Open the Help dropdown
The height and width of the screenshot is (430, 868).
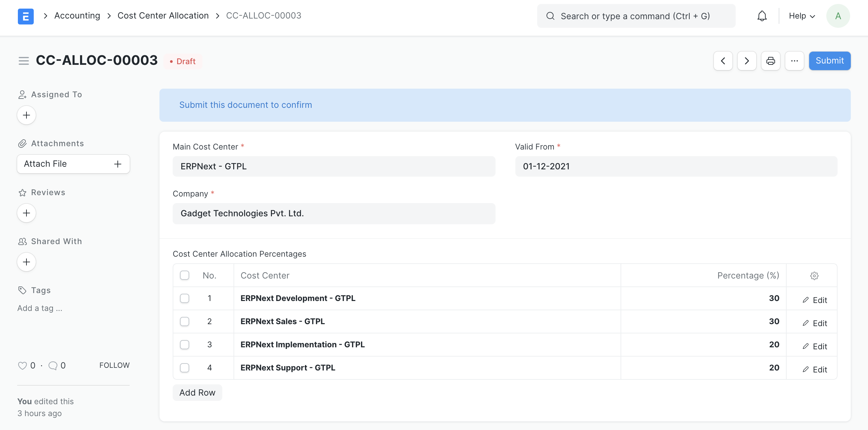pyautogui.click(x=802, y=16)
